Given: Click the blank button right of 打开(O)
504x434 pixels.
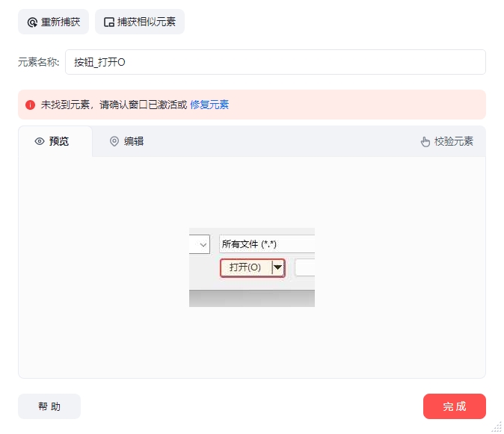Looking at the screenshot, I should [x=304, y=267].
